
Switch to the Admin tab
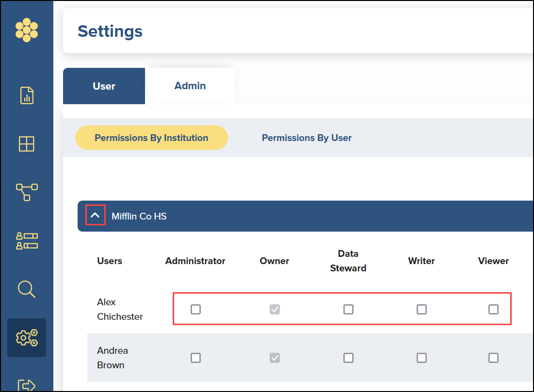pos(190,86)
